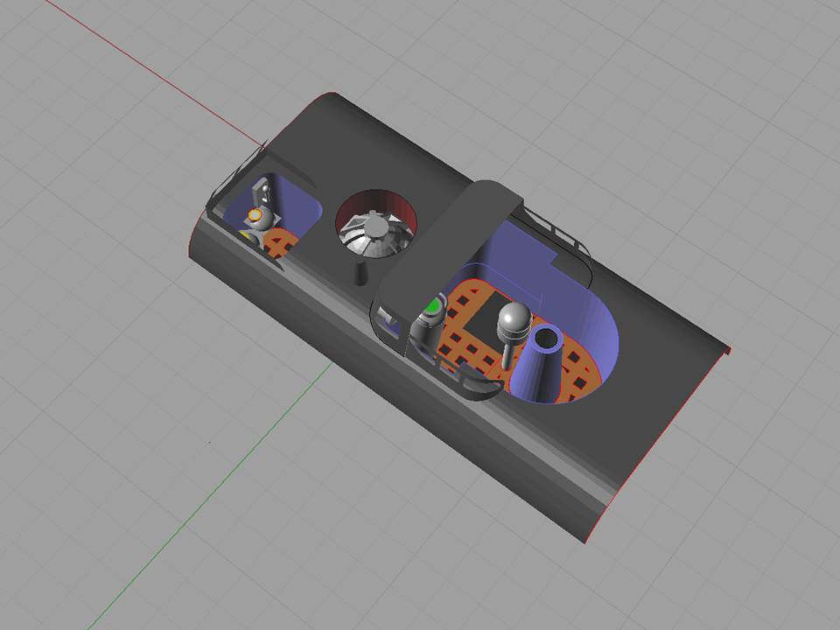
Task: Pick the gray sphere-topped post
Action: pos(513,321)
